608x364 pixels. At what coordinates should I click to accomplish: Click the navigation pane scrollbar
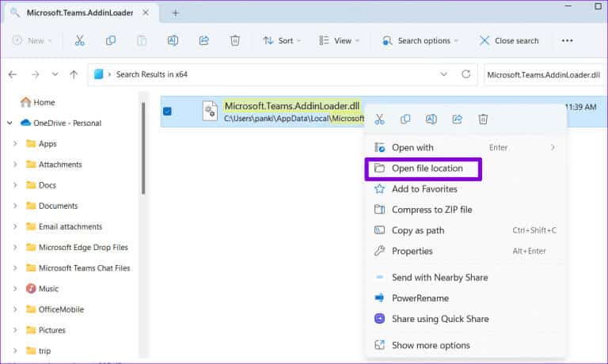click(143, 148)
